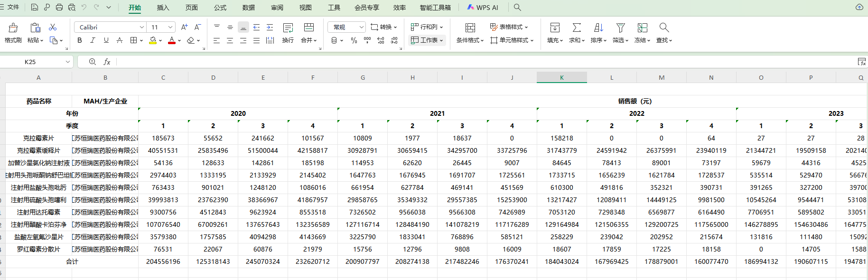
Task: Open the 公式 (Formulas) tab
Action: [220, 8]
